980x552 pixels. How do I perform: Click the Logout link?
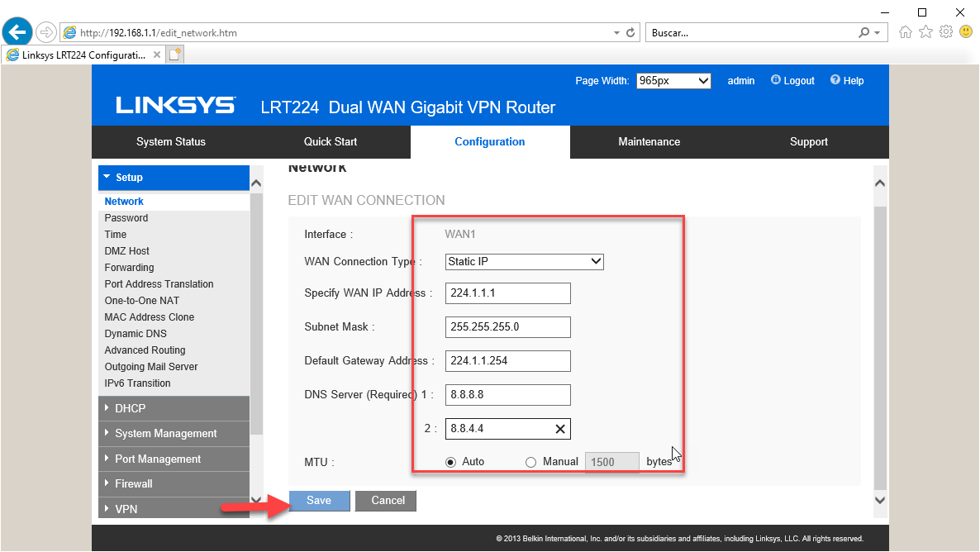tap(792, 81)
